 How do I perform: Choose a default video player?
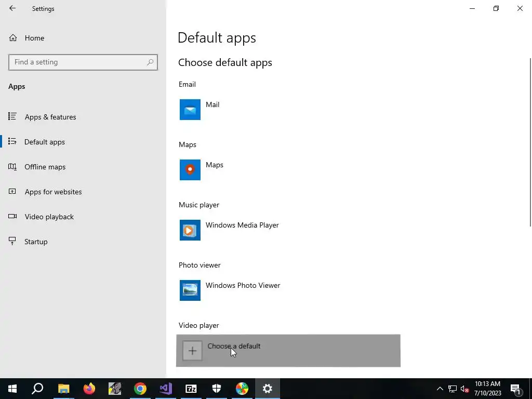pyautogui.click(x=288, y=351)
